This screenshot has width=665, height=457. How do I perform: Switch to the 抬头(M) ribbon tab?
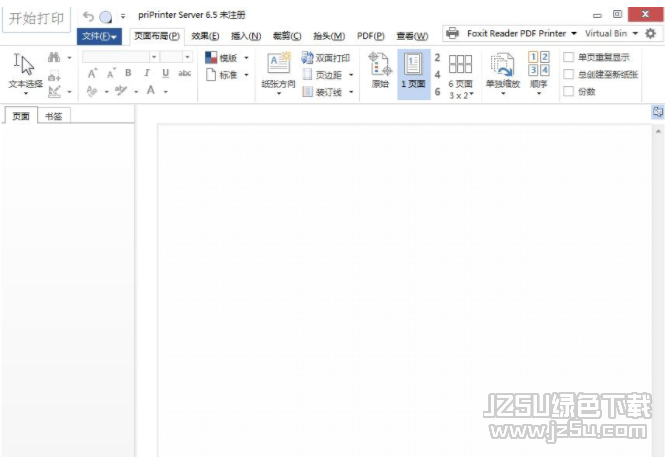coord(329,36)
